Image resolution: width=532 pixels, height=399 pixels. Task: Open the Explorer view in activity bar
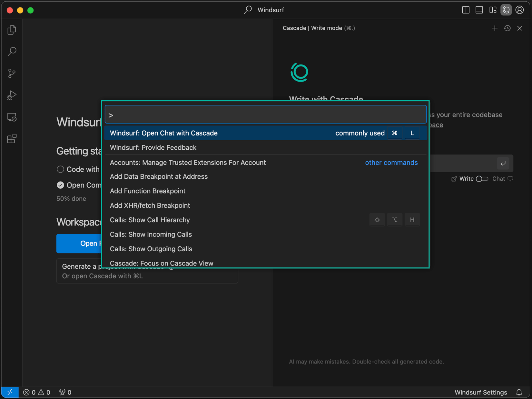tap(12, 30)
